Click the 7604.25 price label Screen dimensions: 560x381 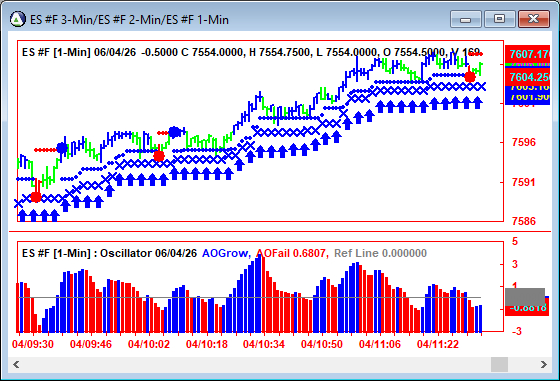528,77
